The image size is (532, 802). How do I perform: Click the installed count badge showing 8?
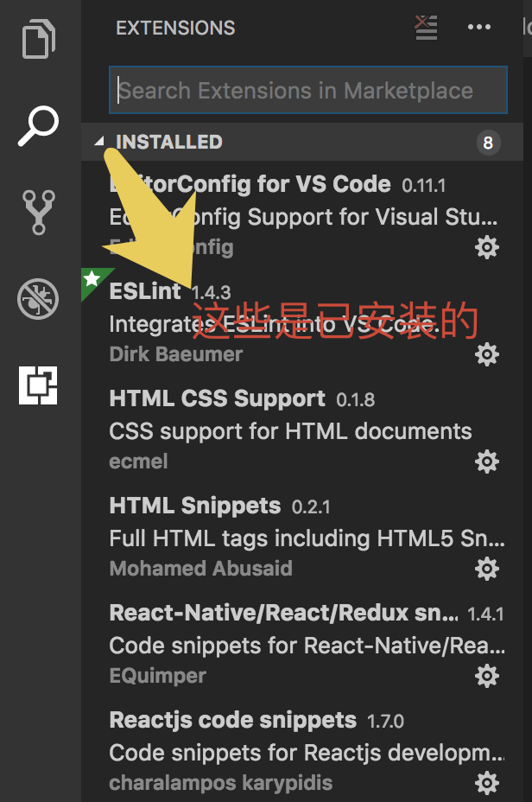coord(488,143)
